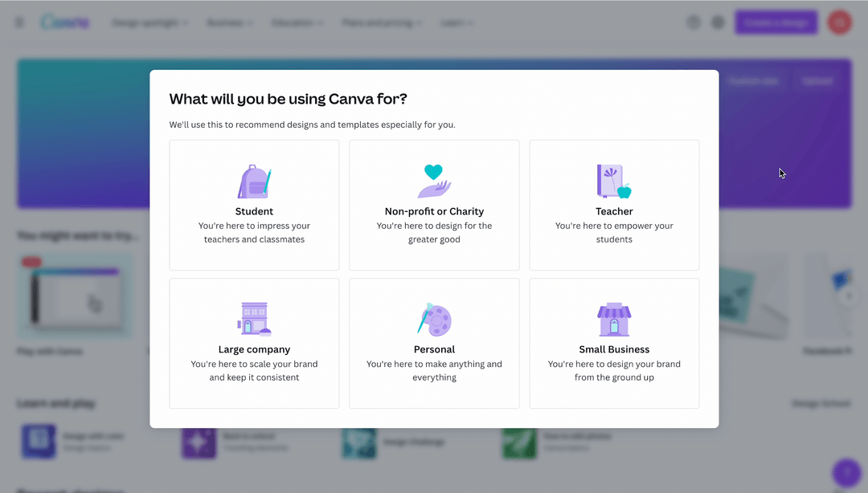
Task: Open the red user avatar
Action: click(x=840, y=22)
